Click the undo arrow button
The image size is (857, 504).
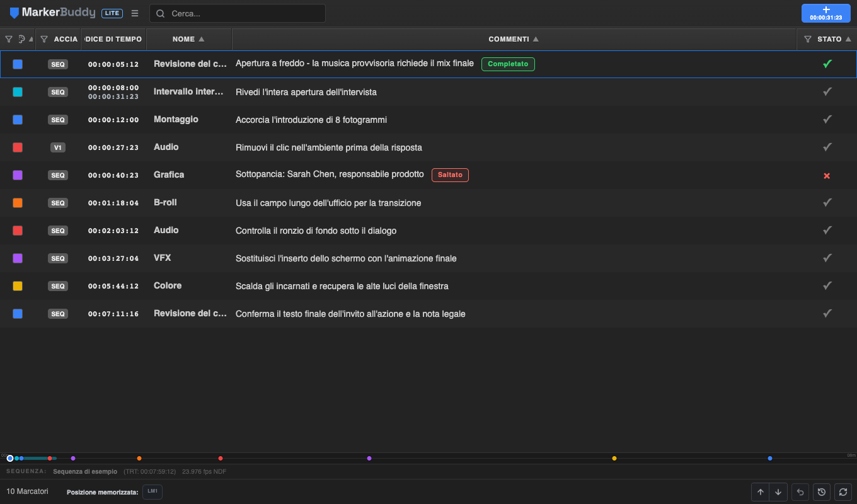point(800,492)
